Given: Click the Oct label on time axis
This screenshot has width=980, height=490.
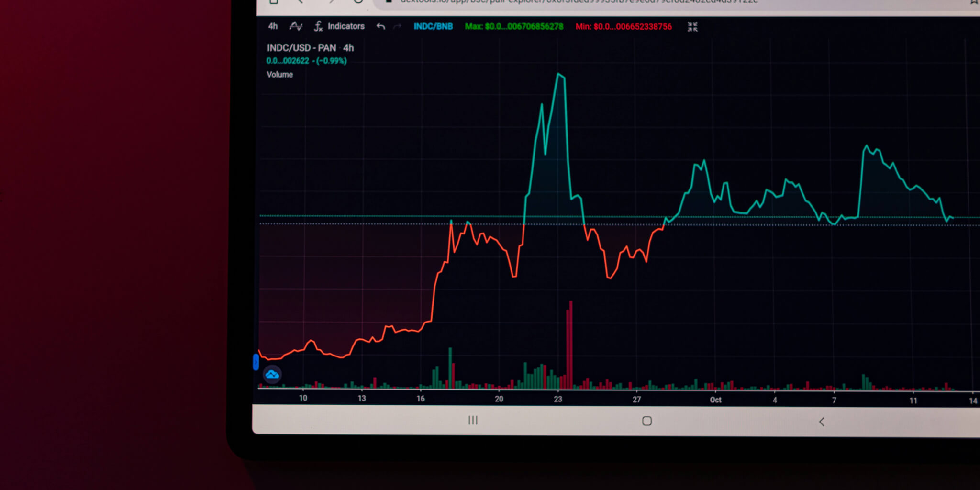Looking at the screenshot, I should point(715,400).
